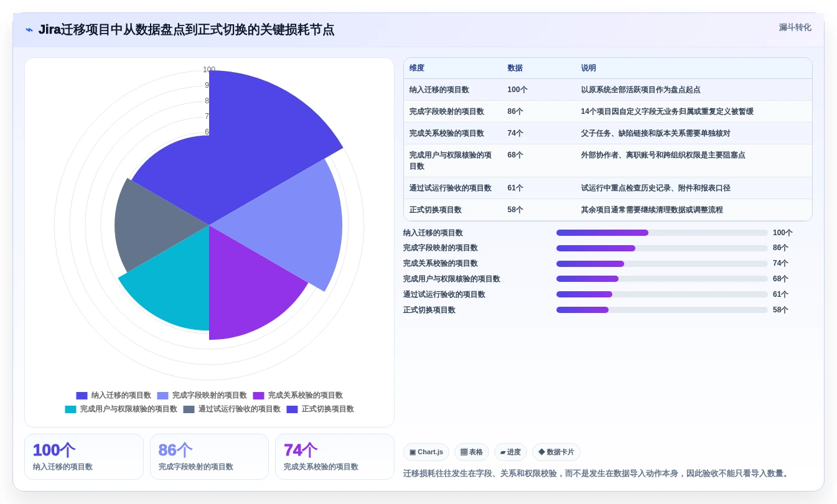Click progress bar for 完成关系校验的项目数
This screenshot has width=837, height=504.
(662, 264)
